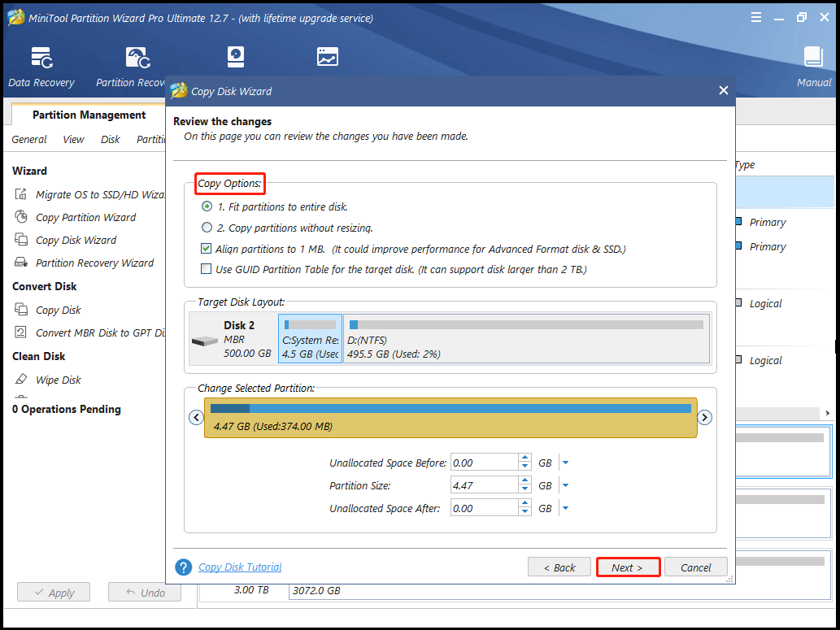Image resolution: width=840 pixels, height=630 pixels.
Task: Go to next partition with right arrow
Action: pyautogui.click(x=704, y=417)
